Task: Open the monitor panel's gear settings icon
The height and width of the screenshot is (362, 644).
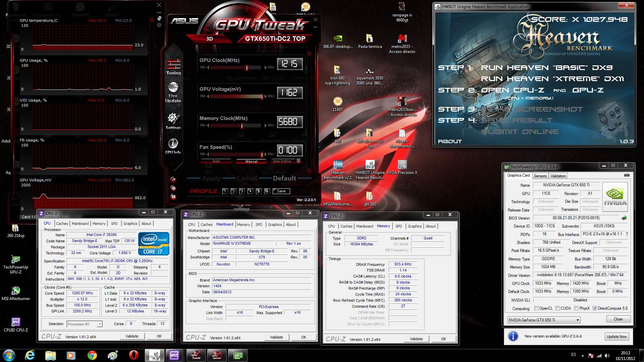Action: tap(159, 25)
